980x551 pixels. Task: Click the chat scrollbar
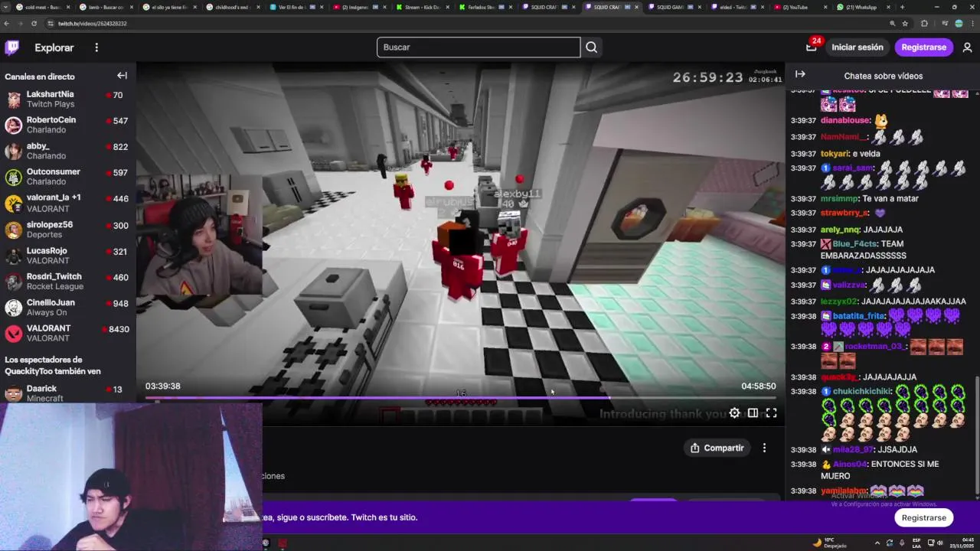(x=976, y=436)
